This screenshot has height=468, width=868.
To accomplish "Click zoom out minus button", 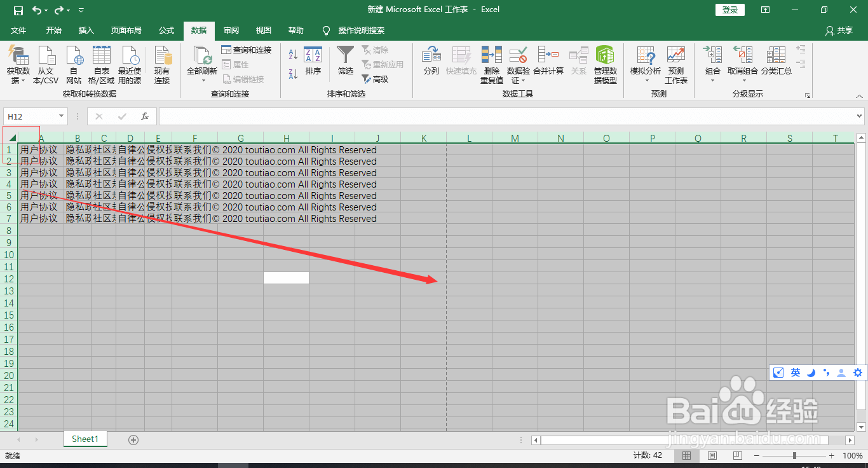I will click(x=757, y=456).
